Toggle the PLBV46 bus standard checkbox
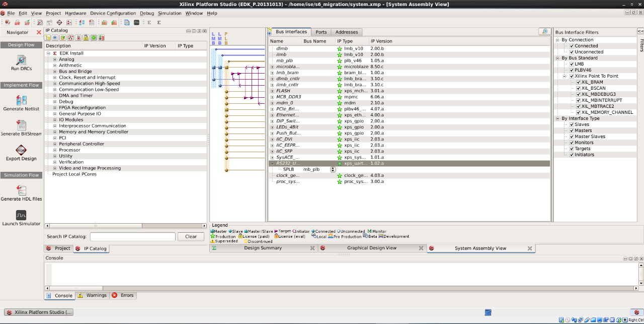Screen dimensions: 644x324 [572, 70]
